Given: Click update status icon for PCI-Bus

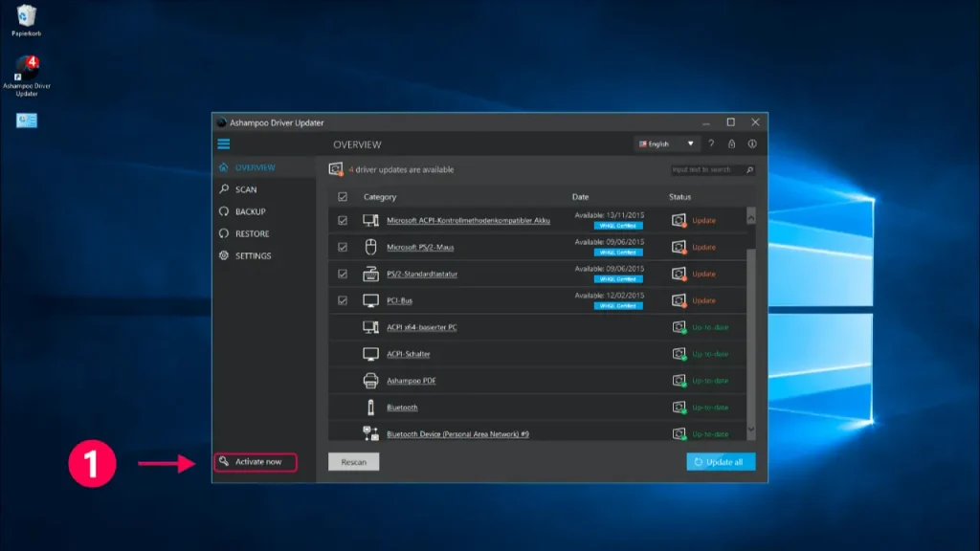Looking at the screenshot, I should 679,300.
